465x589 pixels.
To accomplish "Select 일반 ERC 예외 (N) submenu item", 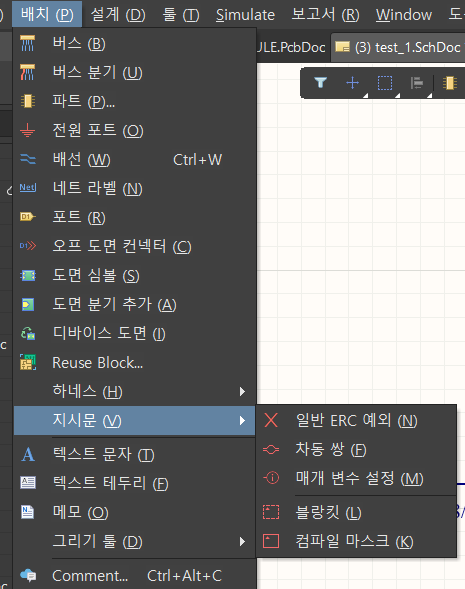I will click(356, 420).
